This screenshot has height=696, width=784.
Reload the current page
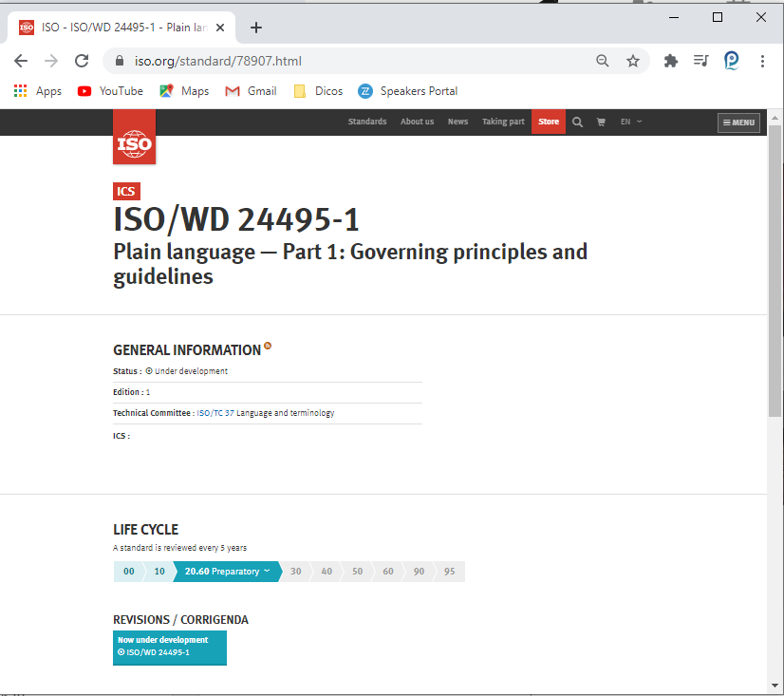pos(82,61)
